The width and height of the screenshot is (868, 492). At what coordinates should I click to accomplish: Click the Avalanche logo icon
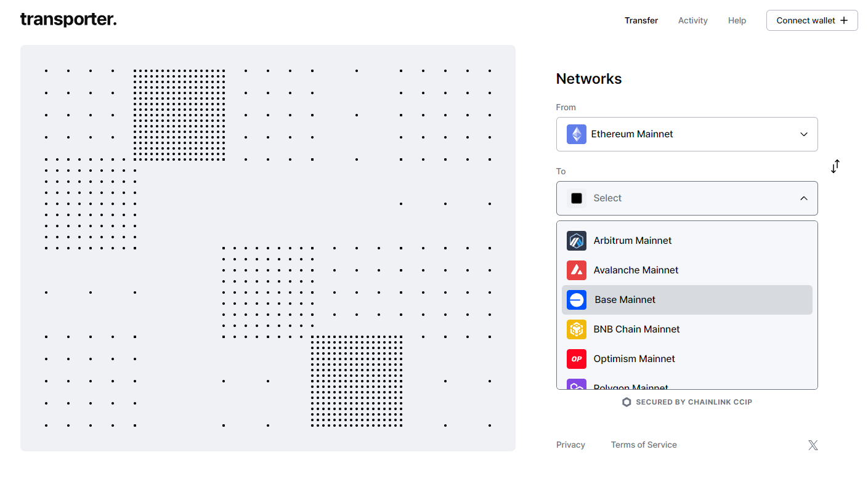coord(577,270)
